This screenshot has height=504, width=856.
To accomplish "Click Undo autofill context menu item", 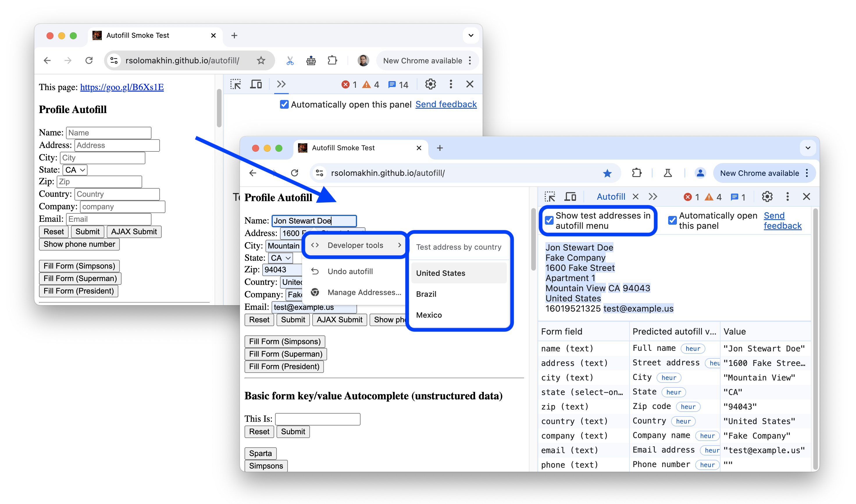I will coord(350,272).
